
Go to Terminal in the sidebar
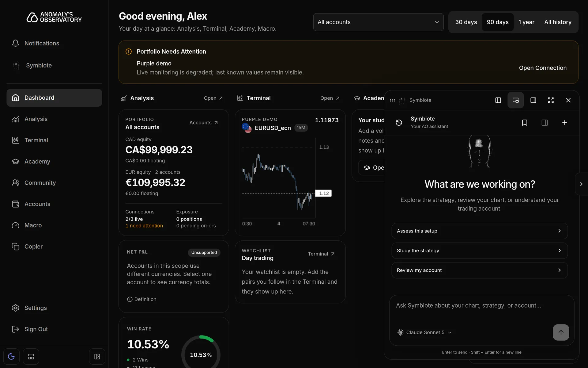[54, 140]
